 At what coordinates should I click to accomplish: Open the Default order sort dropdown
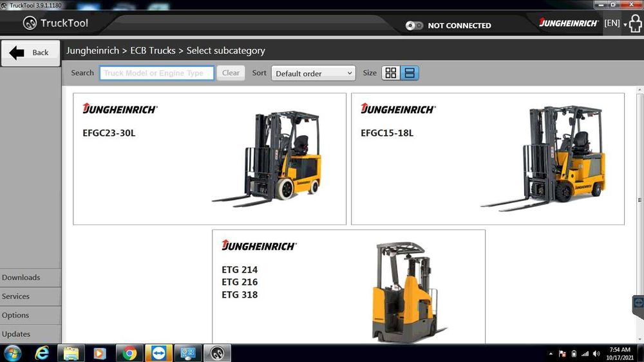[x=314, y=73]
